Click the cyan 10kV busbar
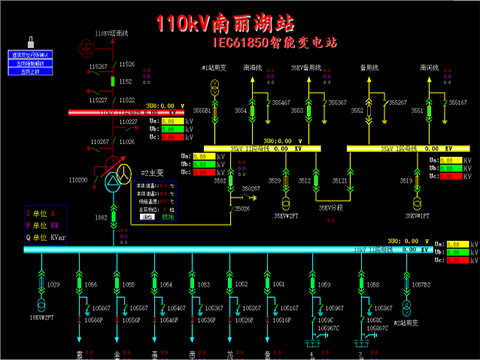The image size is (480, 360). click(x=228, y=250)
